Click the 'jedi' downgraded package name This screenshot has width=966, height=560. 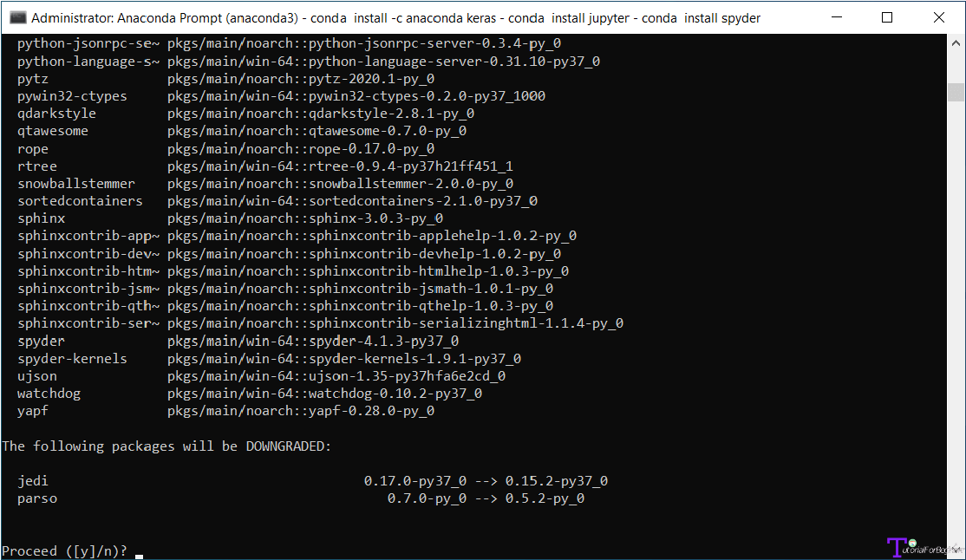pyautogui.click(x=33, y=481)
